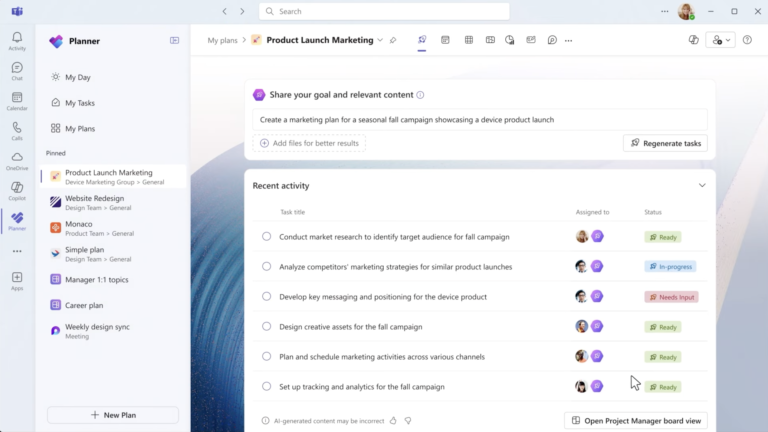Open OneDrive in the app rail

[17, 161]
